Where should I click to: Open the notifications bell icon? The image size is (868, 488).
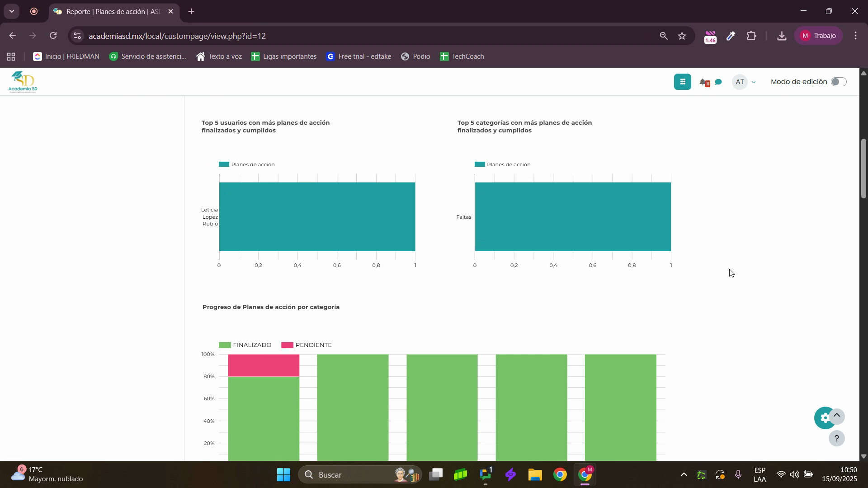[x=703, y=82]
